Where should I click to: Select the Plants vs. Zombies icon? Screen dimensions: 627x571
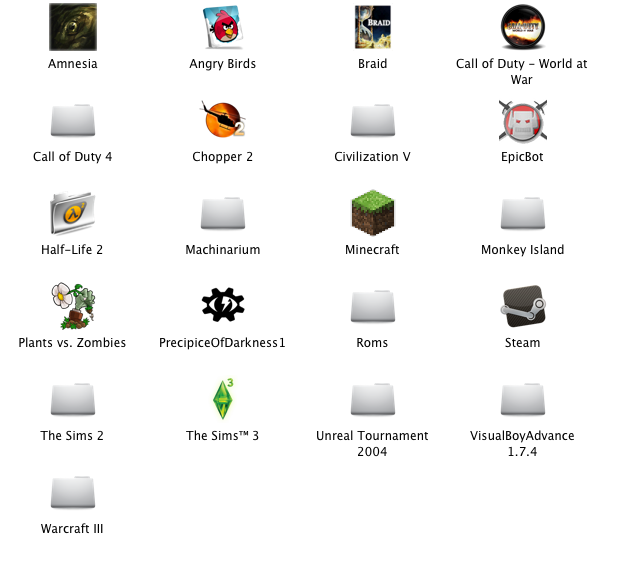(72, 306)
